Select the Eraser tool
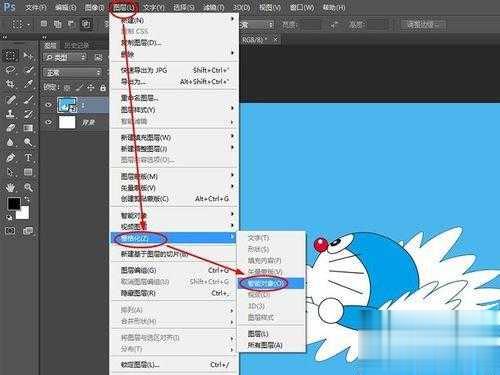The image size is (500, 375). 10,128
